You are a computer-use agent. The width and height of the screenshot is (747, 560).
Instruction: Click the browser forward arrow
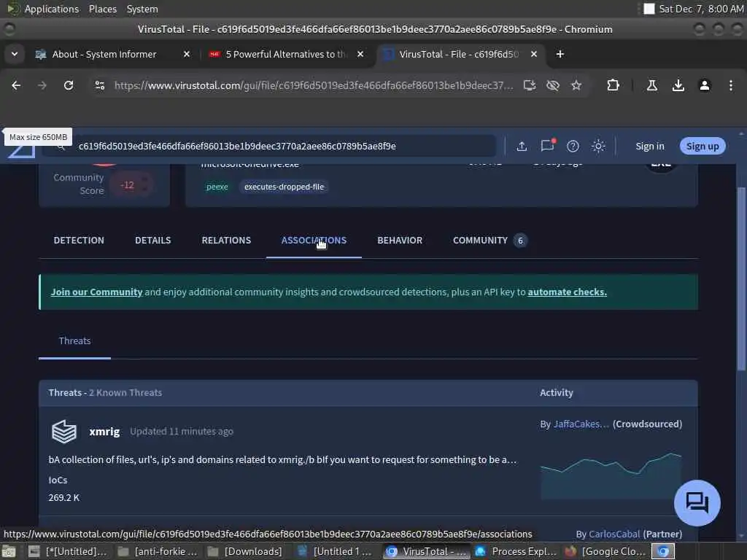coord(42,85)
